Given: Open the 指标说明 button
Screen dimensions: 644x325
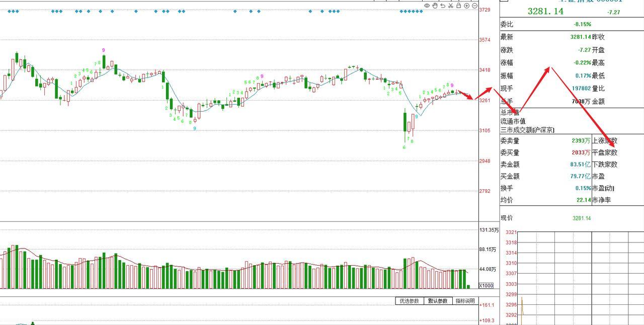Looking at the screenshot, I should (x=465, y=301).
